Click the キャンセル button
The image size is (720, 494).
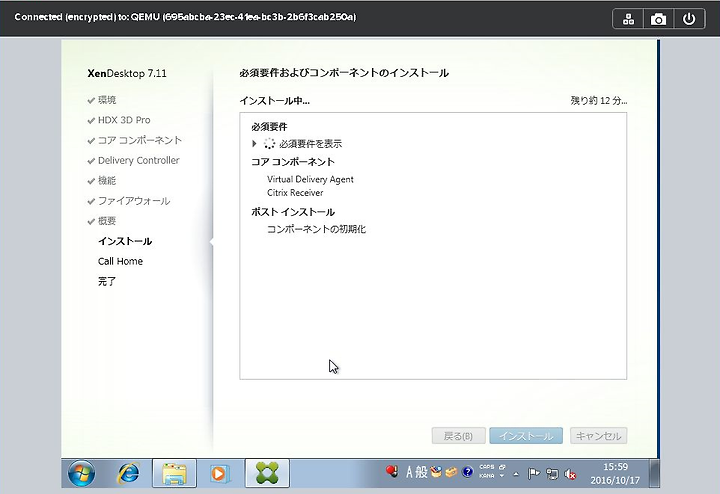[x=598, y=436]
